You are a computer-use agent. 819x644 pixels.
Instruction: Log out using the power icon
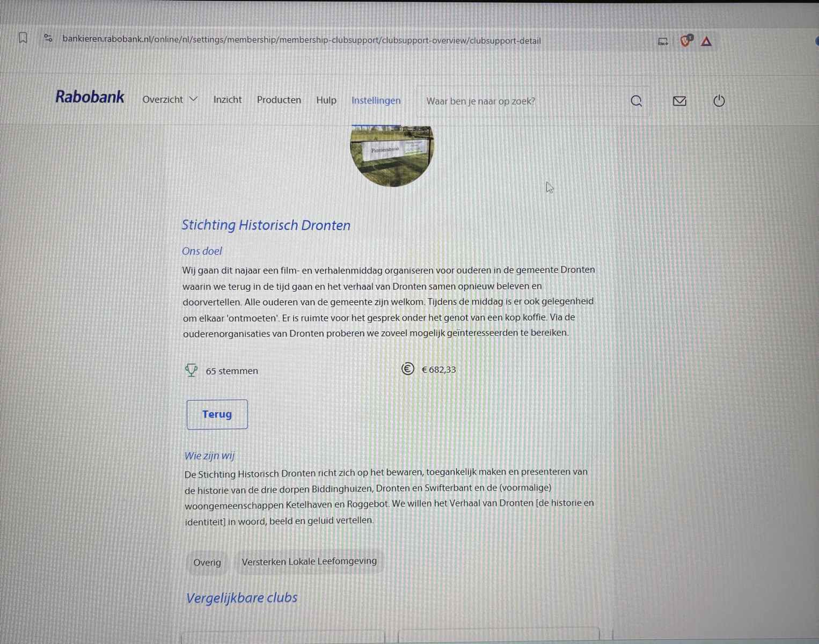719,101
